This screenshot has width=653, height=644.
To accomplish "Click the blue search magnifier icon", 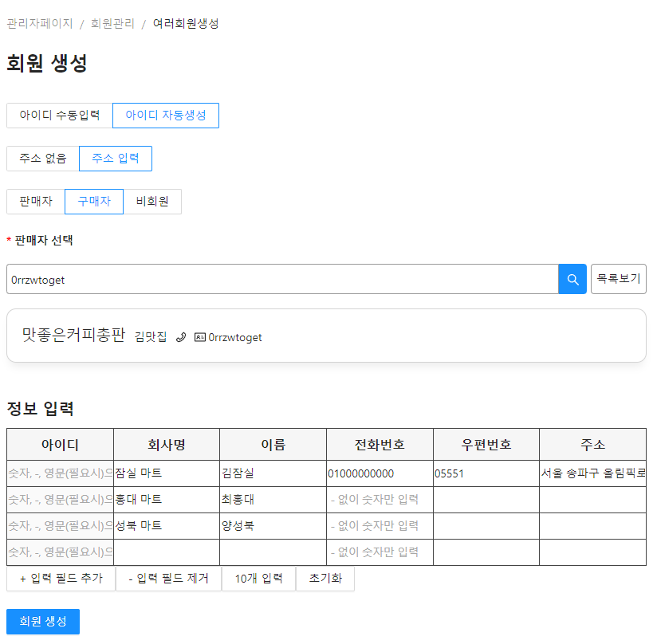I will click(572, 279).
